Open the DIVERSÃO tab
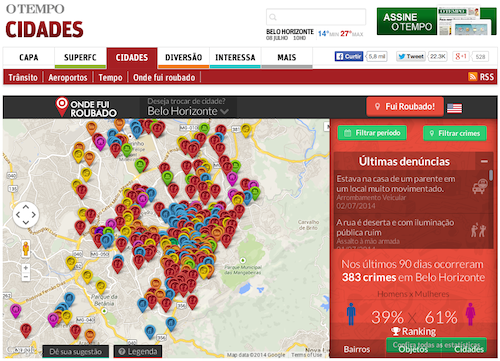Viewport: 500px width, 361px height. click(184, 57)
